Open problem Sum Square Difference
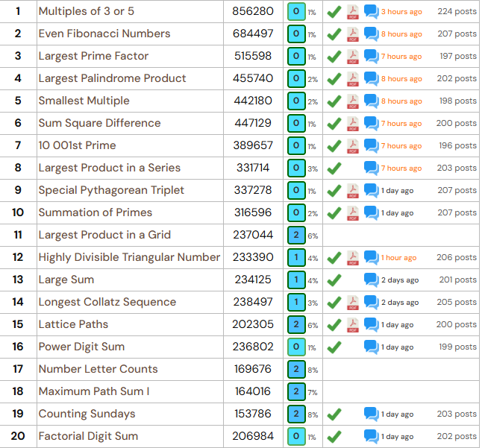Screen dimensions: 485x448 tap(99, 123)
